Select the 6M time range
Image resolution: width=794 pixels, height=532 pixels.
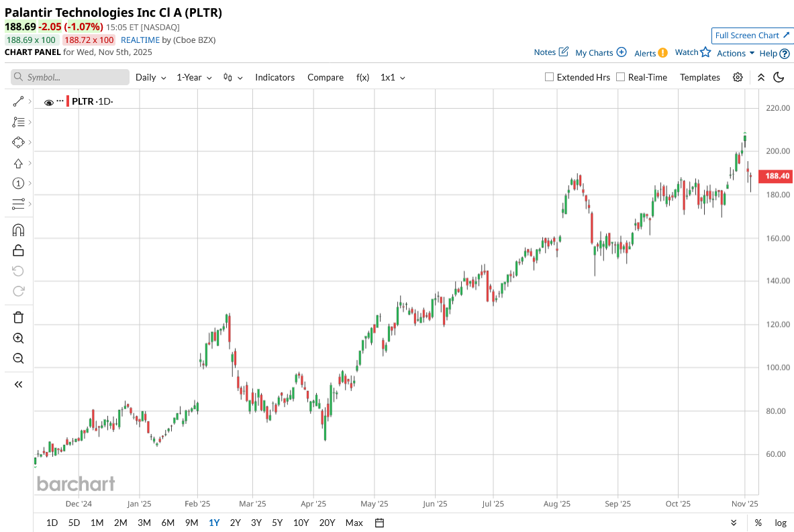tap(168, 523)
